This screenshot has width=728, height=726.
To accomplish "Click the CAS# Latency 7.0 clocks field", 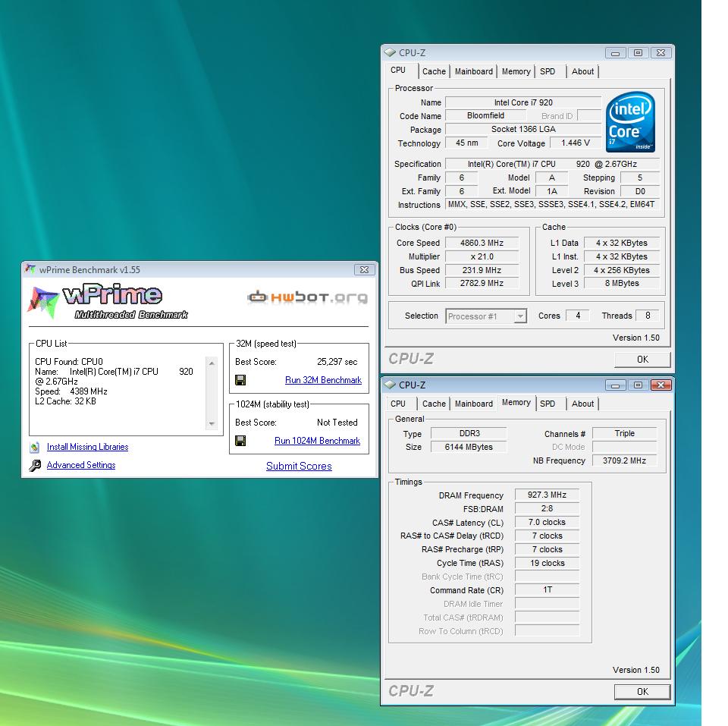I will 547,522.
